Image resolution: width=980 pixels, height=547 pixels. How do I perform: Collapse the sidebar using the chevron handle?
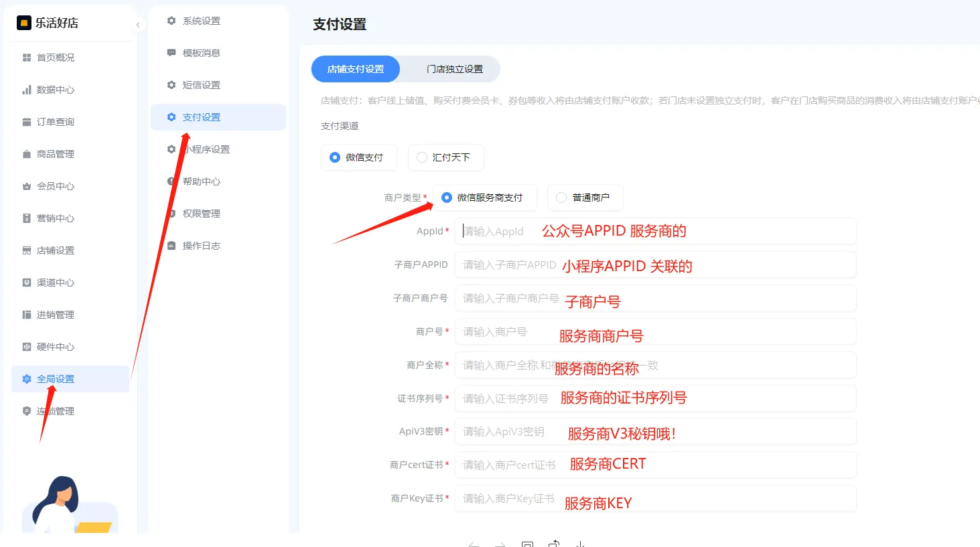(x=138, y=23)
